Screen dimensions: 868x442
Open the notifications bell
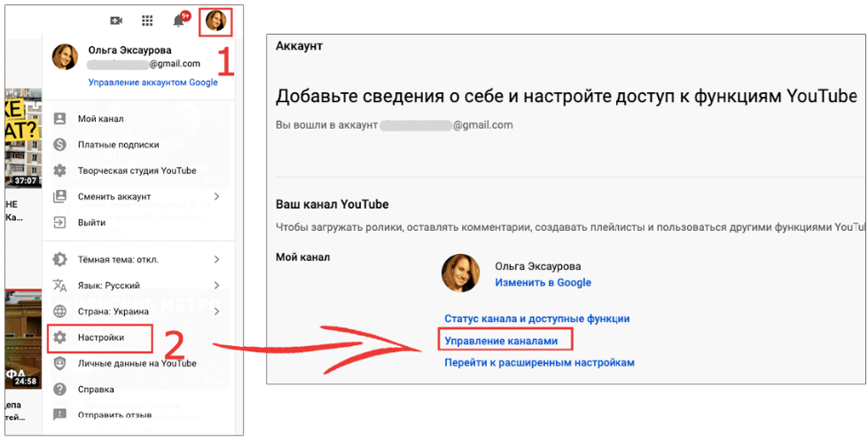click(x=178, y=21)
